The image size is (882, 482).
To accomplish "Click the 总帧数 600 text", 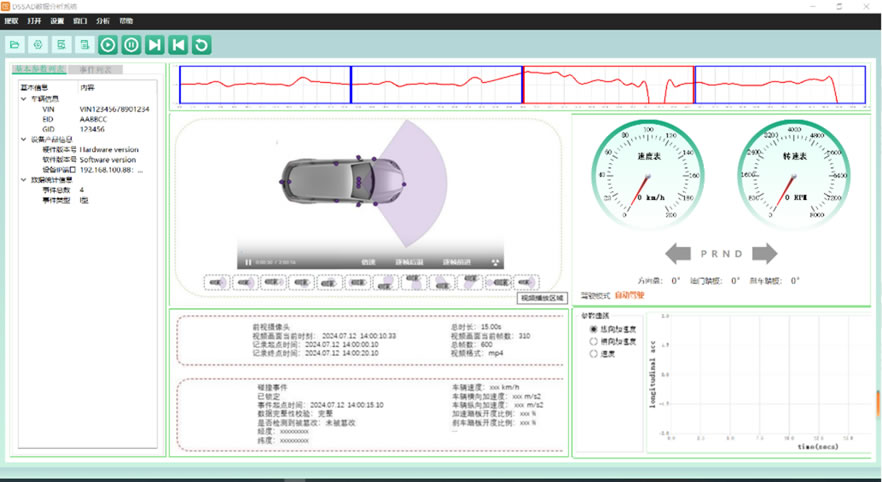I will (471, 344).
